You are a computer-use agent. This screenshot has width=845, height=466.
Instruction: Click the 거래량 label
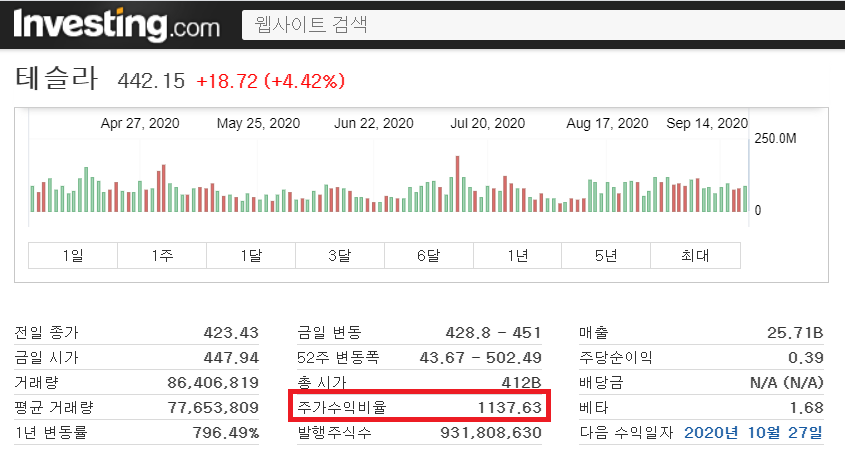pyautogui.click(x=36, y=382)
